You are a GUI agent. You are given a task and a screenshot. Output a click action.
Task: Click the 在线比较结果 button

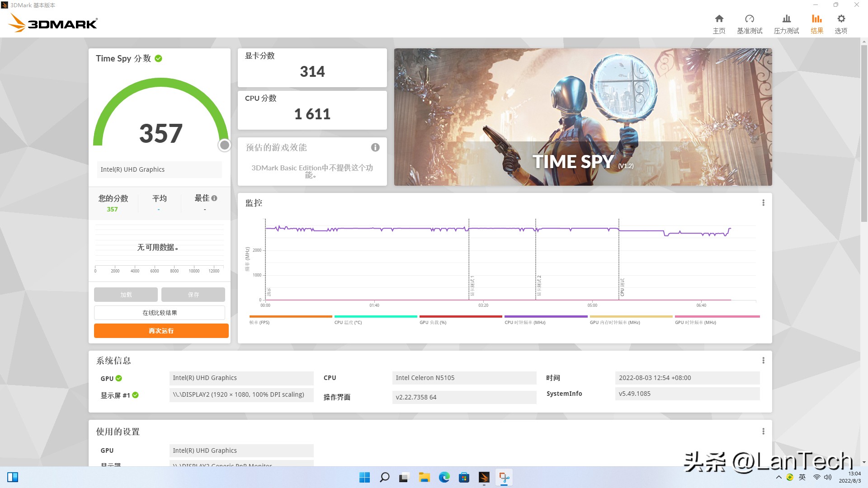click(160, 313)
